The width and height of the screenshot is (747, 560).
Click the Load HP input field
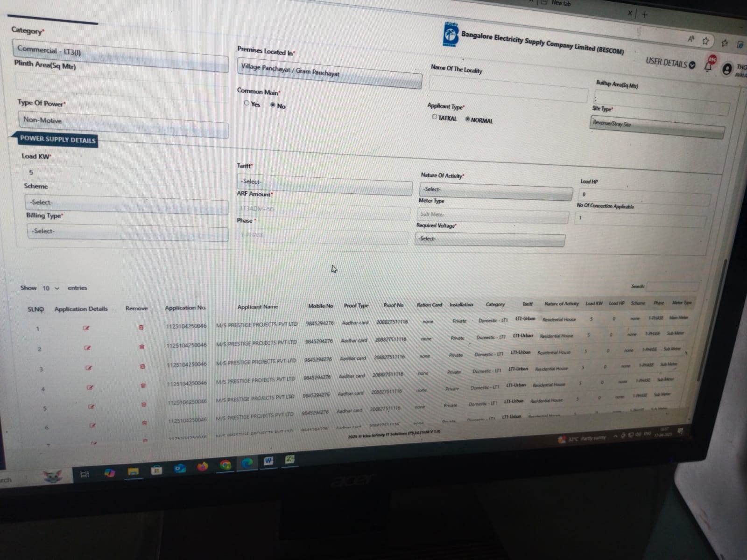click(x=644, y=196)
